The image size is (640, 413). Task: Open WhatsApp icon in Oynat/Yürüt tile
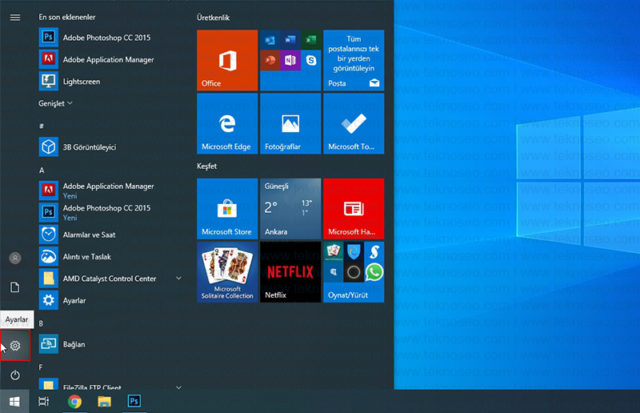click(374, 272)
